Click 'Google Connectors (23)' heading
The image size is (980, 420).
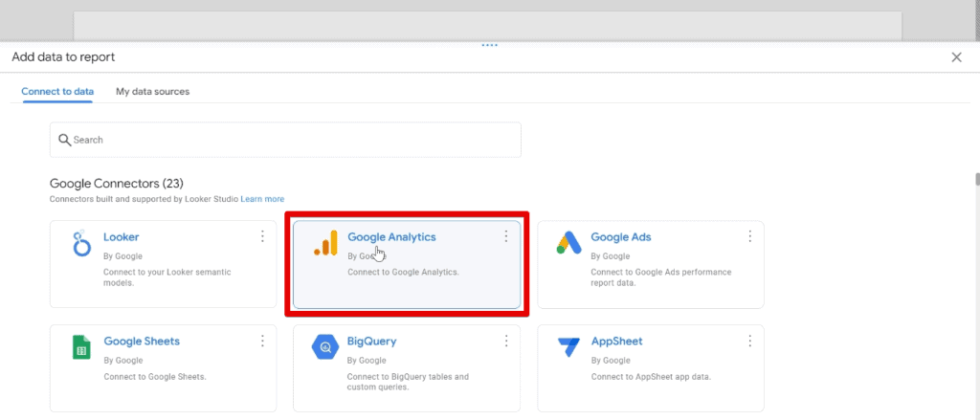coord(116,183)
